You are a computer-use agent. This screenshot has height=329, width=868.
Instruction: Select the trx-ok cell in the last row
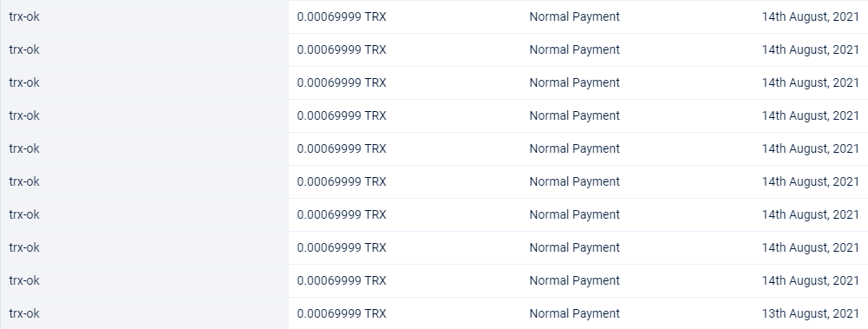click(x=24, y=313)
